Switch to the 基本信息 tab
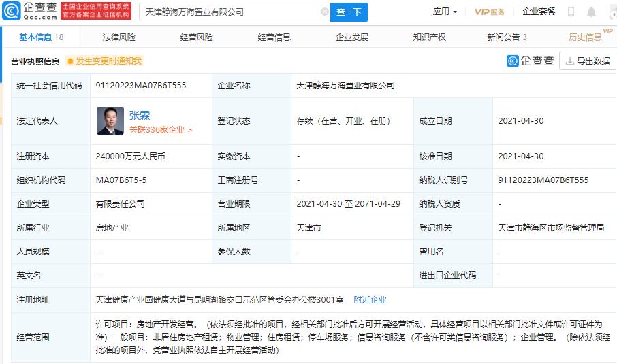Screen dimensions: 617x364 tap(41, 37)
